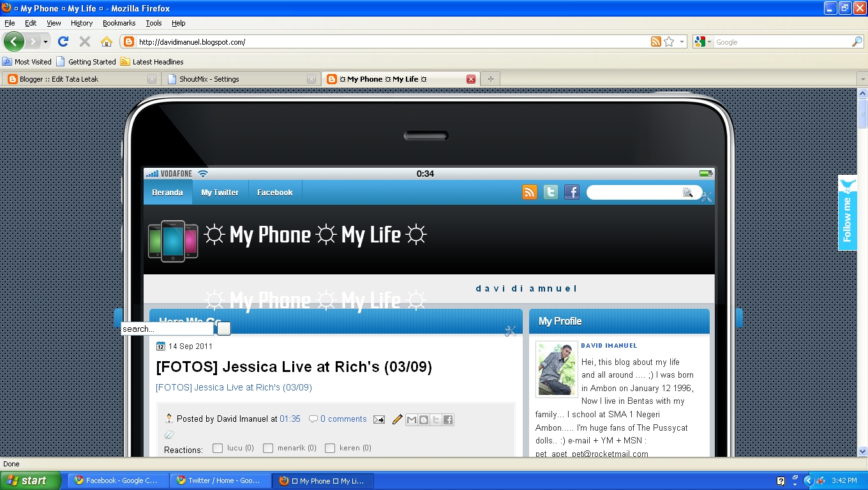This screenshot has width=868, height=490.
Task: Open the Edit menu
Action: coord(31,23)
